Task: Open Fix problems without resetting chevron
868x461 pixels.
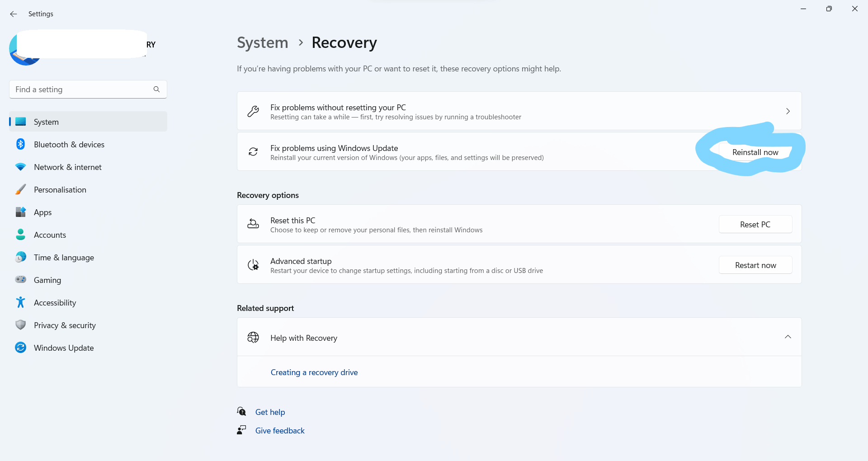Action: pyautogui.click(x=788, y=111)
